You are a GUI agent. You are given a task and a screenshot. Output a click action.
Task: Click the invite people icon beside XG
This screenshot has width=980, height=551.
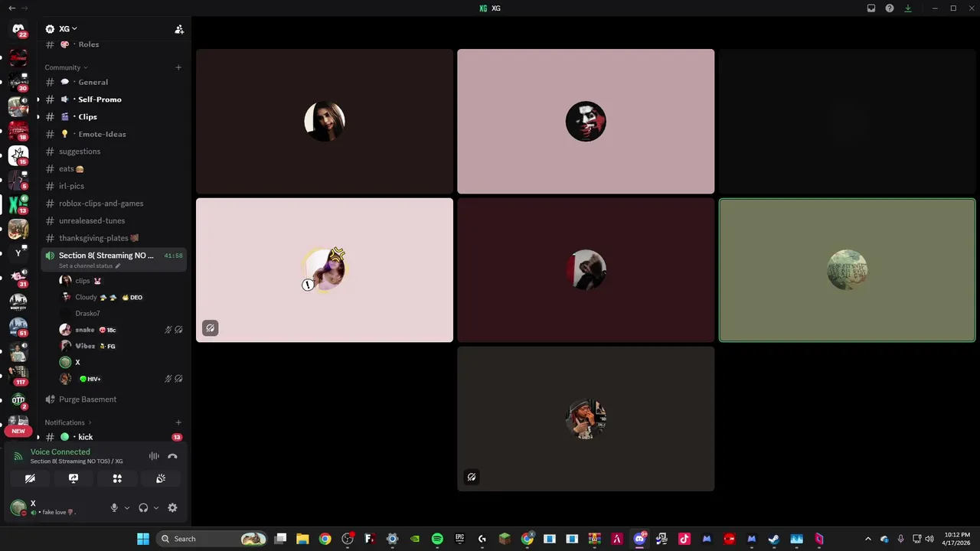click(x=178, y=29)
